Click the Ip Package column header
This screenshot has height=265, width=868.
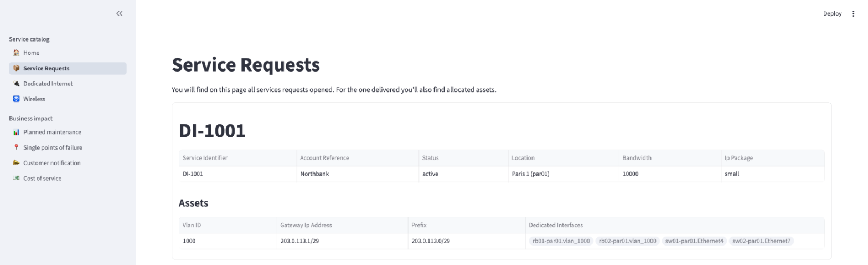click(x=772, y=158)
